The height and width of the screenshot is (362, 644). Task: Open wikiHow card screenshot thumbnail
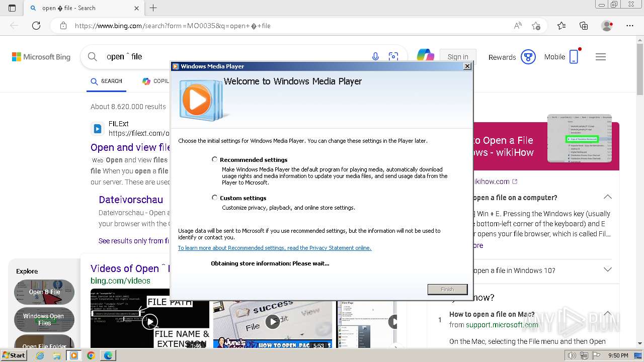(x=580, y=138)
